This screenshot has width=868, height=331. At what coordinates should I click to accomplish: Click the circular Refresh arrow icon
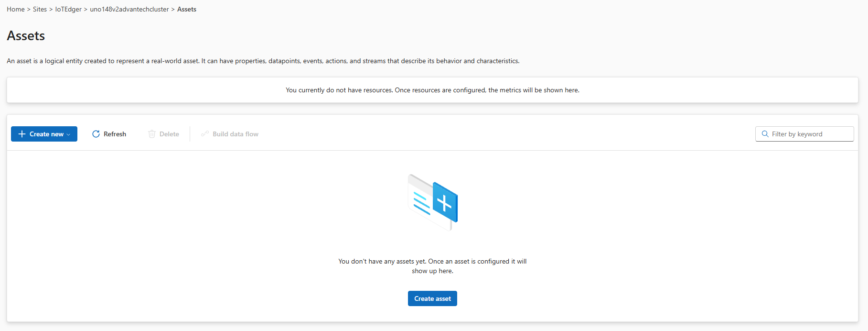point(96,134)
